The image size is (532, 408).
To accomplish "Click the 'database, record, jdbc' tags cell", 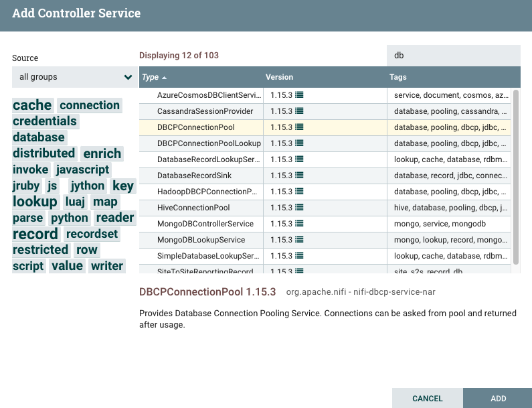I will coord(450,176).
